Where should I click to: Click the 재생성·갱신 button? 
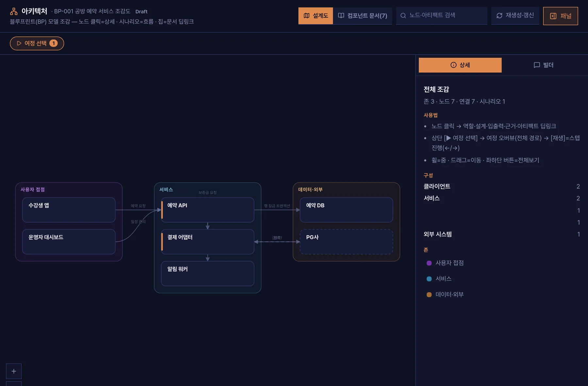click(515, 15)
